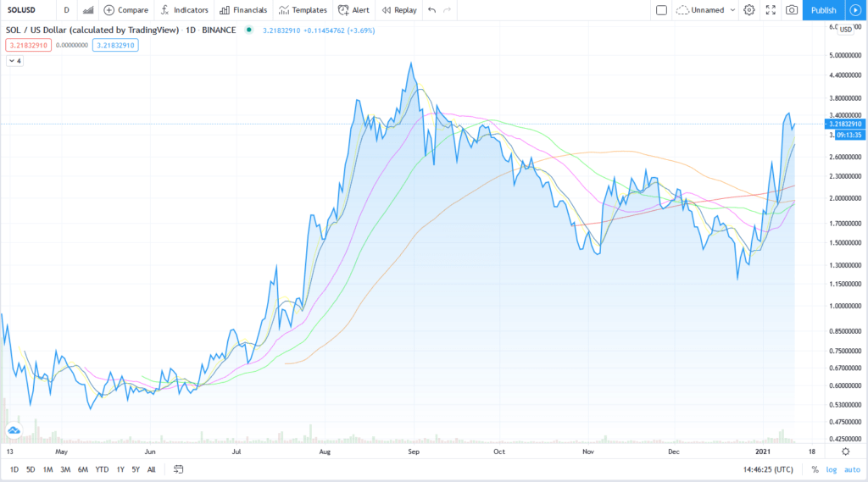Open the chart style selector icon
The height and width of the screenshot is (482, 868).
[88, 10]
